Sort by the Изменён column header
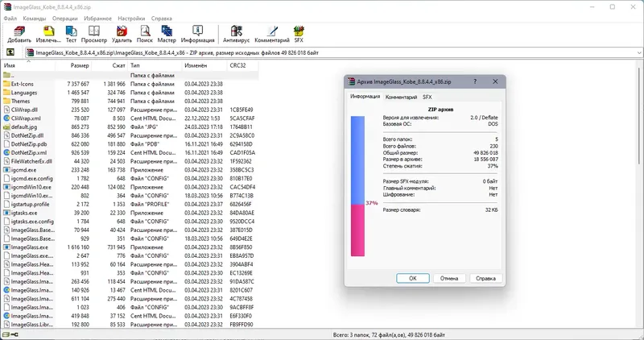644x340 pixels. click(x=204, y=65)
